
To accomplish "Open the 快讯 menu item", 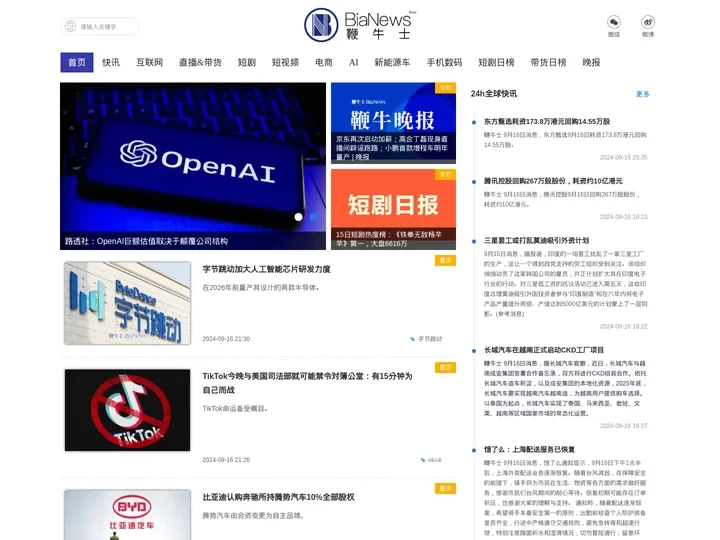I will pos(111,62).
